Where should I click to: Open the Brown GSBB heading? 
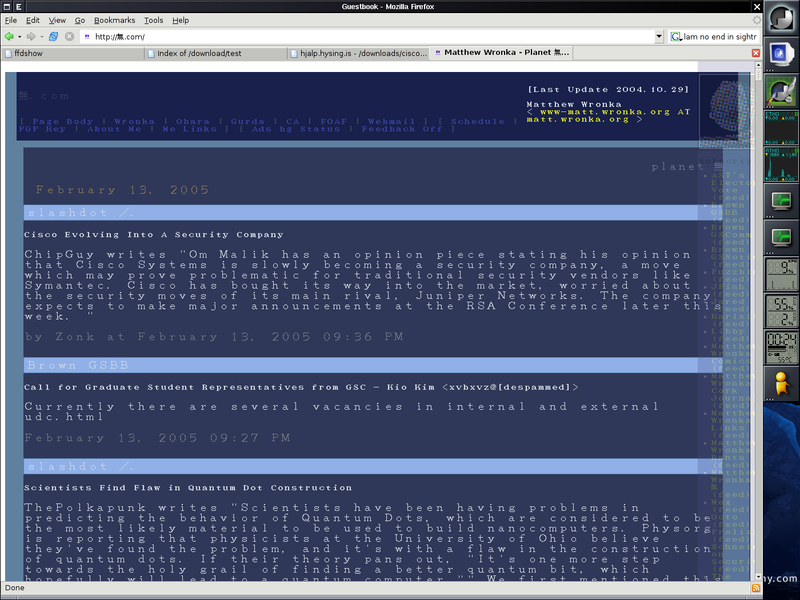click(x=78, y=365)
